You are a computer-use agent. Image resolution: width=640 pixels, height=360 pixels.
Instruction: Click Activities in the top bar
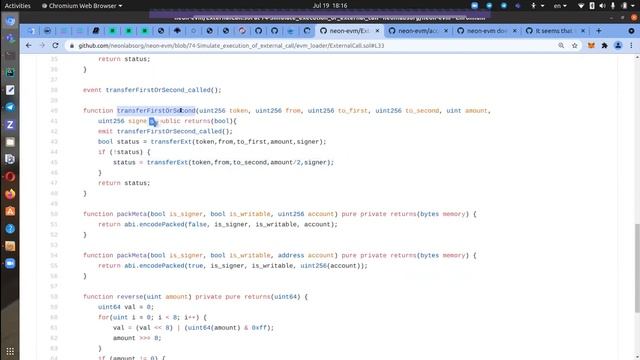(x=17, y=6)
